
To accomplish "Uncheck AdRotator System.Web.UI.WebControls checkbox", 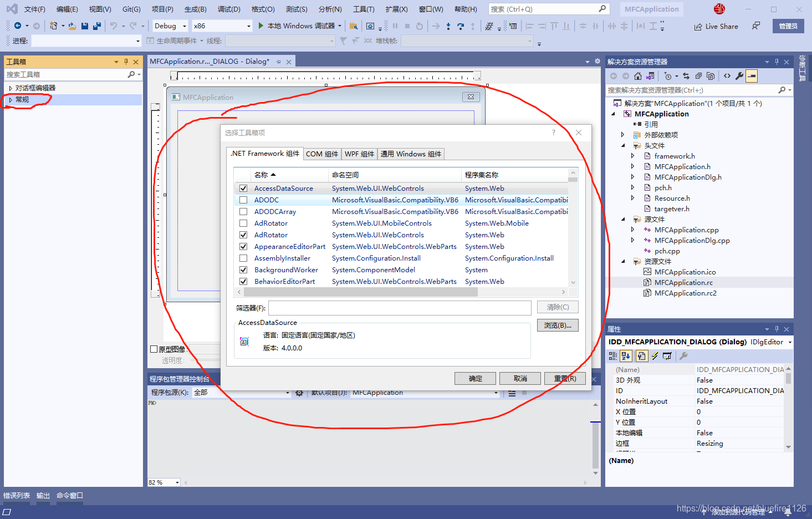I will [243, 235].
